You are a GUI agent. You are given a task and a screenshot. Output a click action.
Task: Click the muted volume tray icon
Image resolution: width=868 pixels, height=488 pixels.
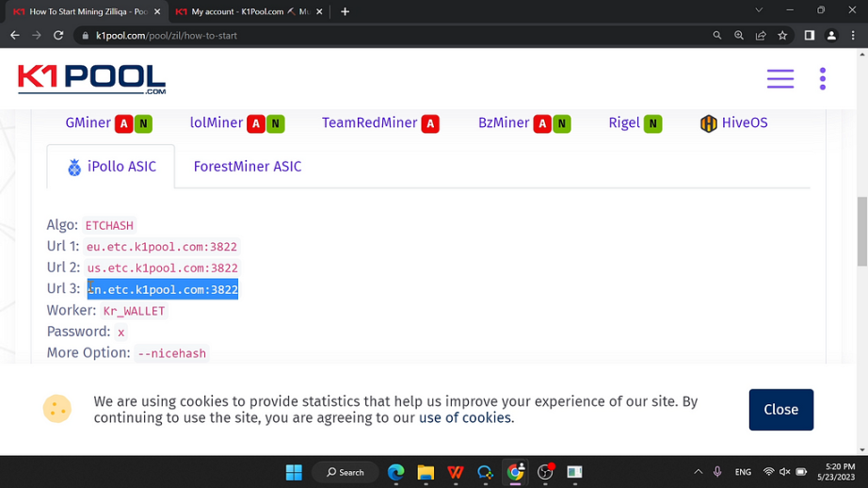784,472
